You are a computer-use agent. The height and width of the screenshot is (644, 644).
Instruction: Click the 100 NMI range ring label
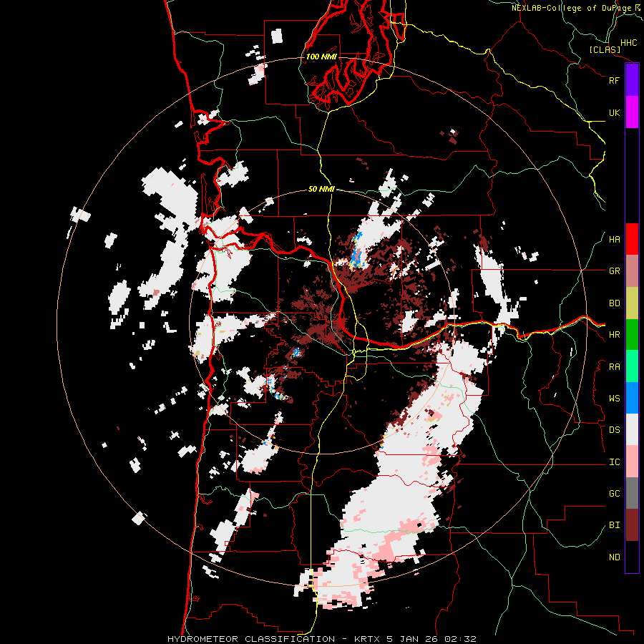click(x=321, y=57)
